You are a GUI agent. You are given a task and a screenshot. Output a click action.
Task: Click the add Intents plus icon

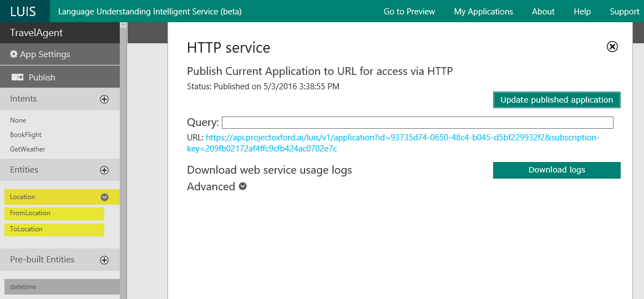point(104,99)
